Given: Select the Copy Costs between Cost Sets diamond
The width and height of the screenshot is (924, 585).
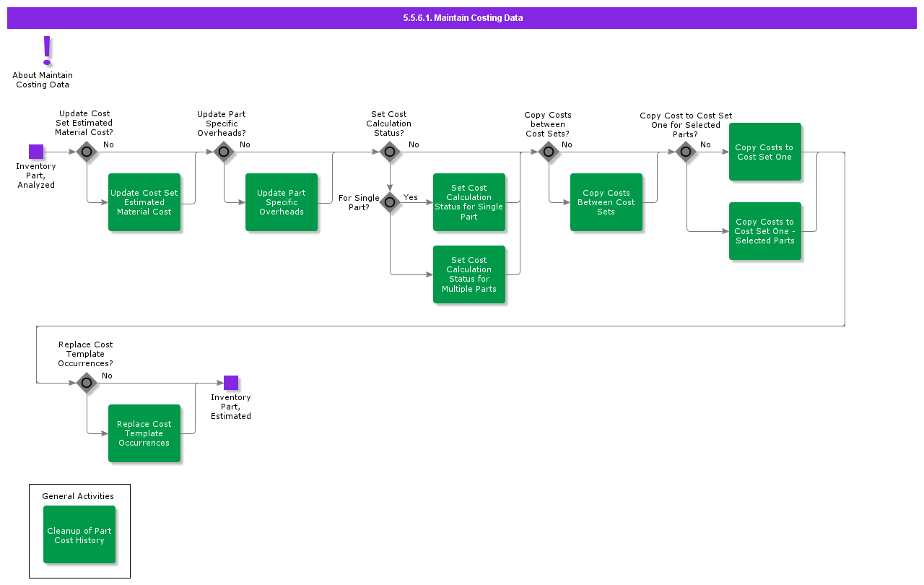Looking at the screenshot, I should click(x=549, y=152).
